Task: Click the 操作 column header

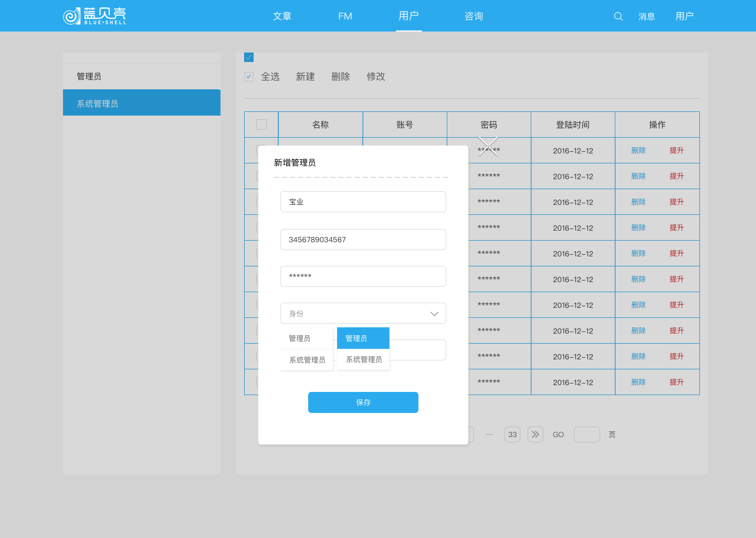Action: coord(657,125)
